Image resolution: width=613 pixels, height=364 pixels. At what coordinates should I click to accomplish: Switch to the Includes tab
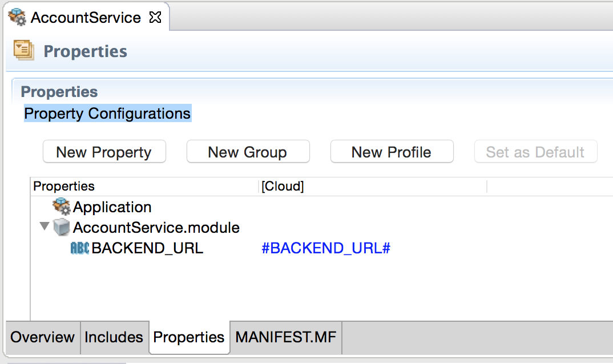pos(114,337)
